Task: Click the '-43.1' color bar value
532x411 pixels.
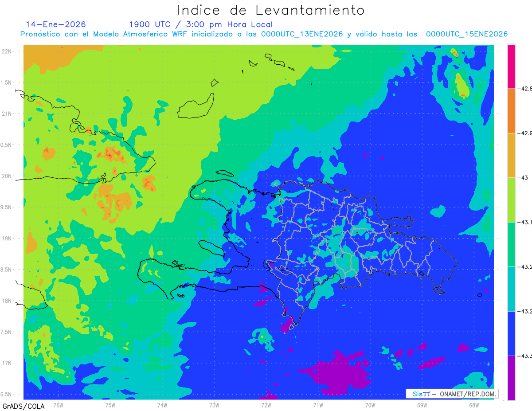Action: click(524, 222)
